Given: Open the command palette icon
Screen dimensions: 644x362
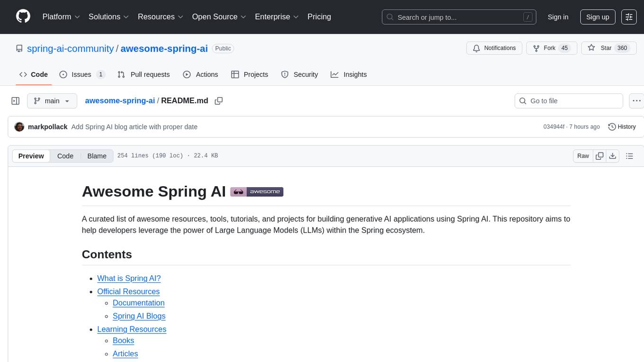Looking at the screenshot, I should [x=629, y=17].
